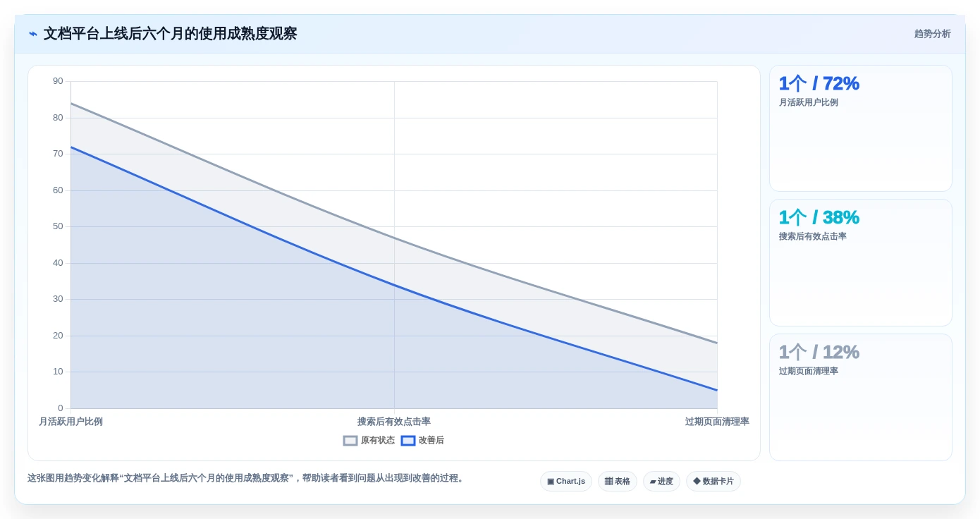Click the 1个 / 38% value text
980x519 pixels.
[819, 217]
